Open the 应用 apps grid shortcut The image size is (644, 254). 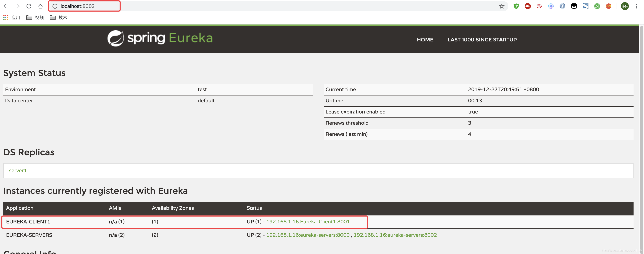click(12, 17)
